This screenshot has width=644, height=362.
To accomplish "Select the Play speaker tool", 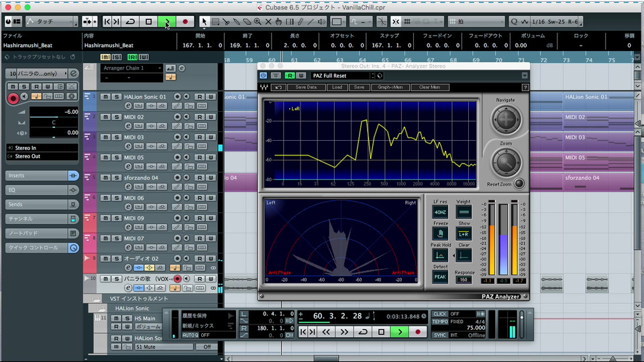I will pyautogui.click(x=321, y=21).
